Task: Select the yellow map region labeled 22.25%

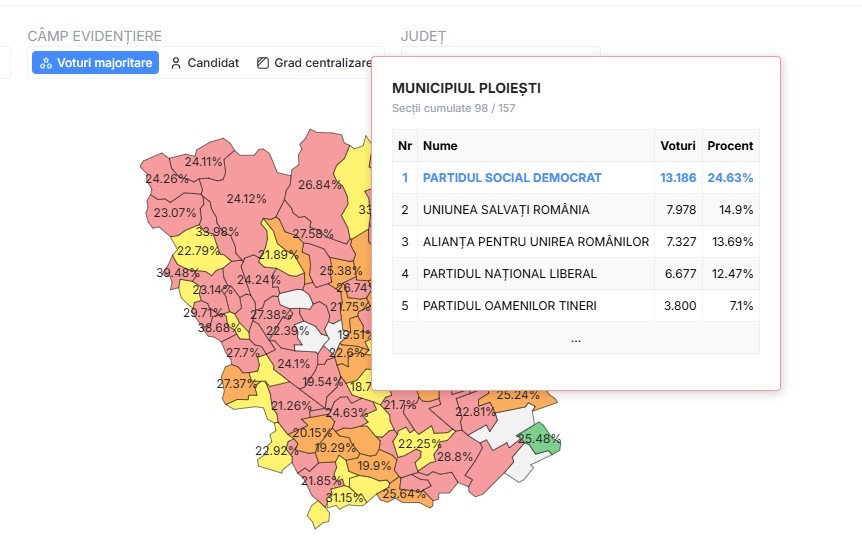Action: 418,446
